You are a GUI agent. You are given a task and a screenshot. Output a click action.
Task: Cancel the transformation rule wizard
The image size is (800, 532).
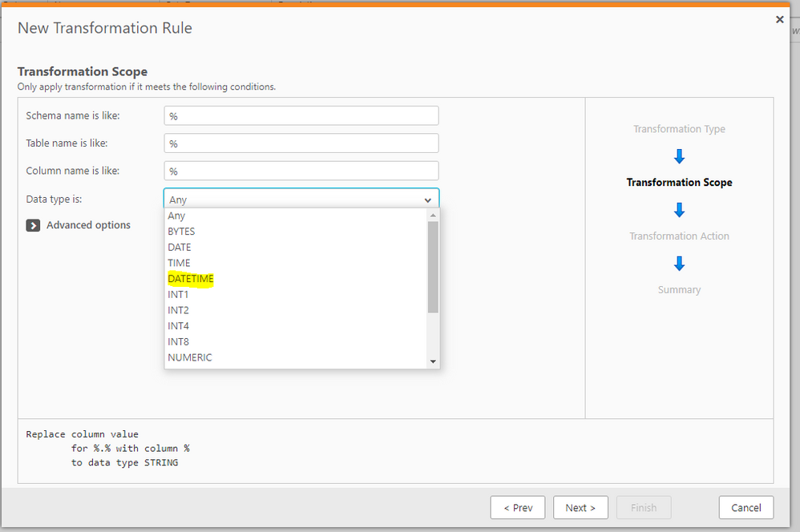745,507
